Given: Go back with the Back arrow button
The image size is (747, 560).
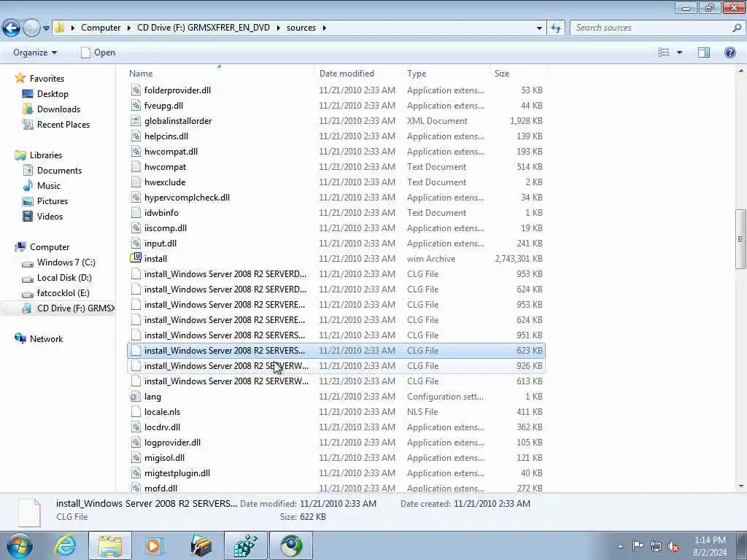Looking at the screenshot, I should pos(12,28).
